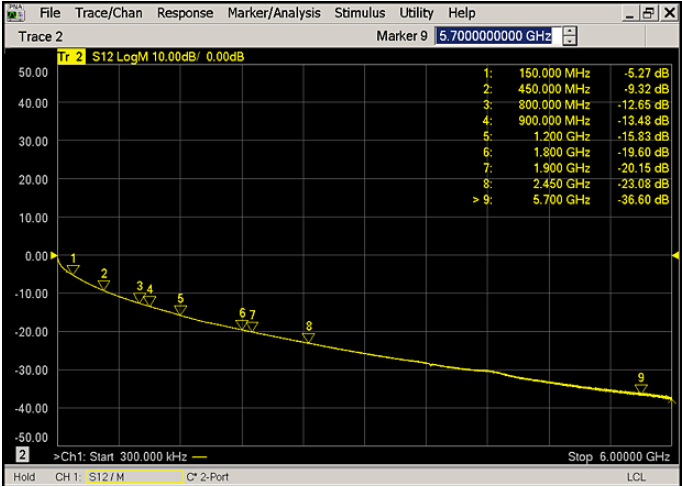The width and height of the screenshot is (682, 487).
Task: Select marker 4 triangle on the trace
Action: [150, 301]
